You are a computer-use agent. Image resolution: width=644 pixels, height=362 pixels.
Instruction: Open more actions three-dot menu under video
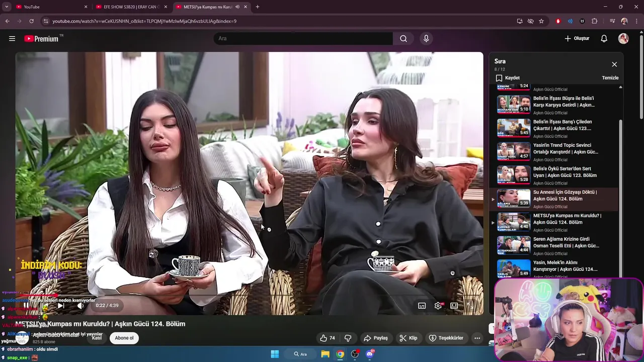point(477,338)
